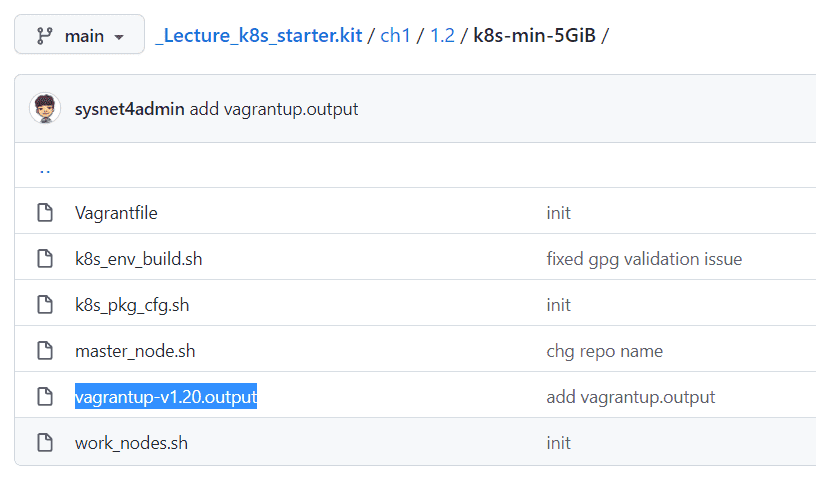Screen dimensions: 816x477
Task: View the 'chg repo name' commit
Action: pyautogui.click(x=605, y=351)
